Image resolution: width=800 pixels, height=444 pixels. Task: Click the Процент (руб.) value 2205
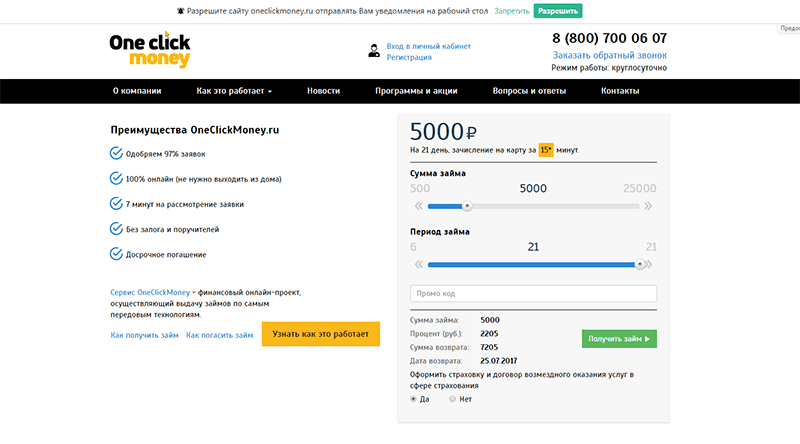489,334
